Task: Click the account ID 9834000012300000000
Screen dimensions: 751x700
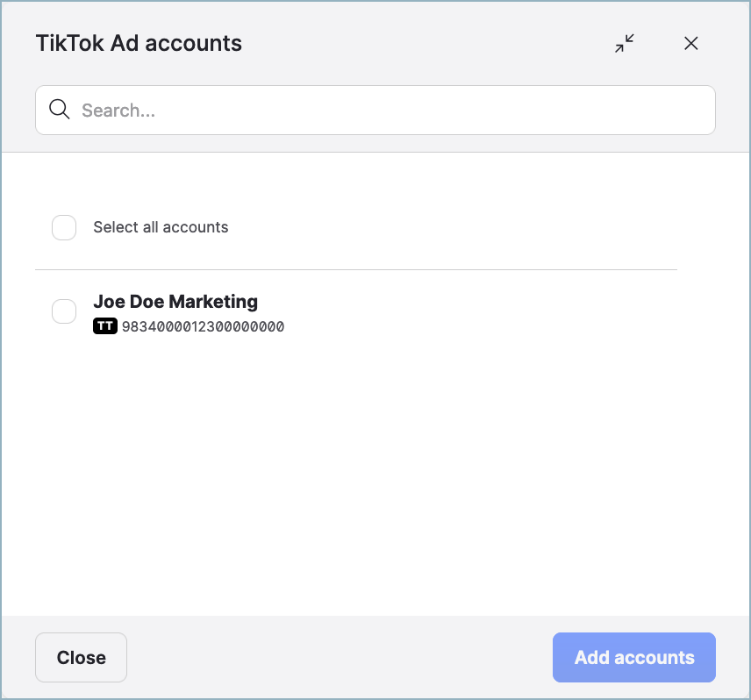Action: [x=202, y=325]
